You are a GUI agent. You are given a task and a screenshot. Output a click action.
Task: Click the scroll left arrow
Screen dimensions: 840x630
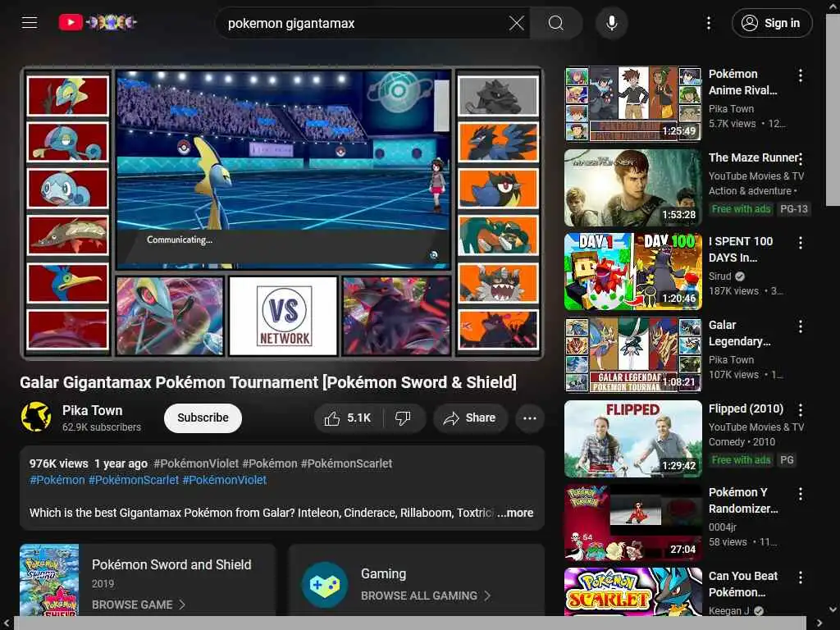6,623
